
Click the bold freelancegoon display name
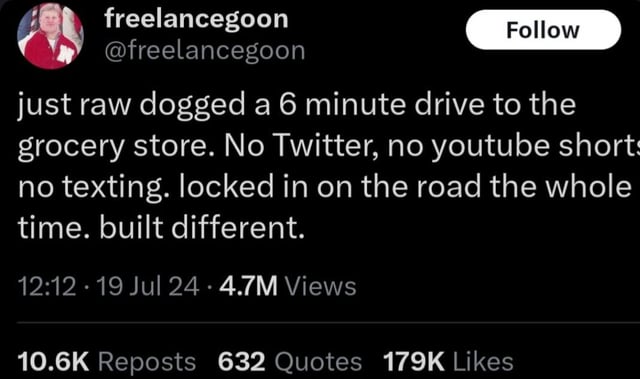pos(196,19)
